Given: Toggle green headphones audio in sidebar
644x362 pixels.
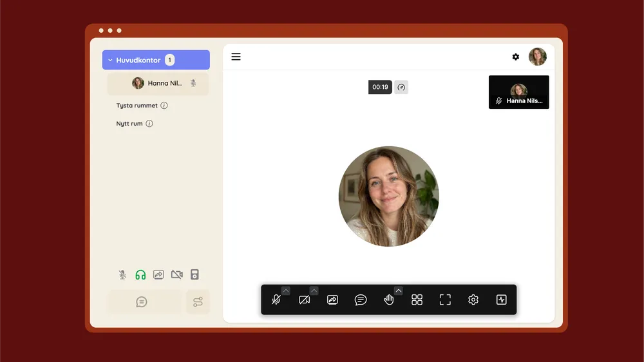Looking at the screenshot, I should pyautogui.click(x=140, y=274).
